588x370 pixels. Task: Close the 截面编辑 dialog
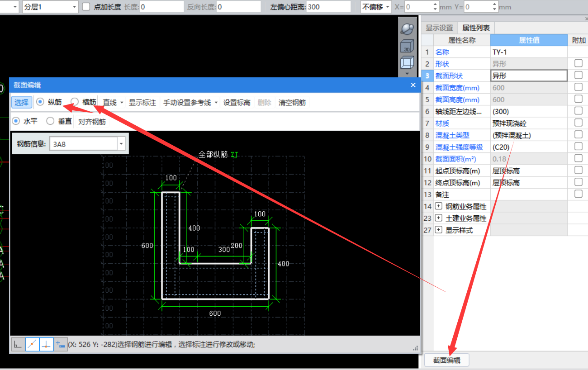413,85
